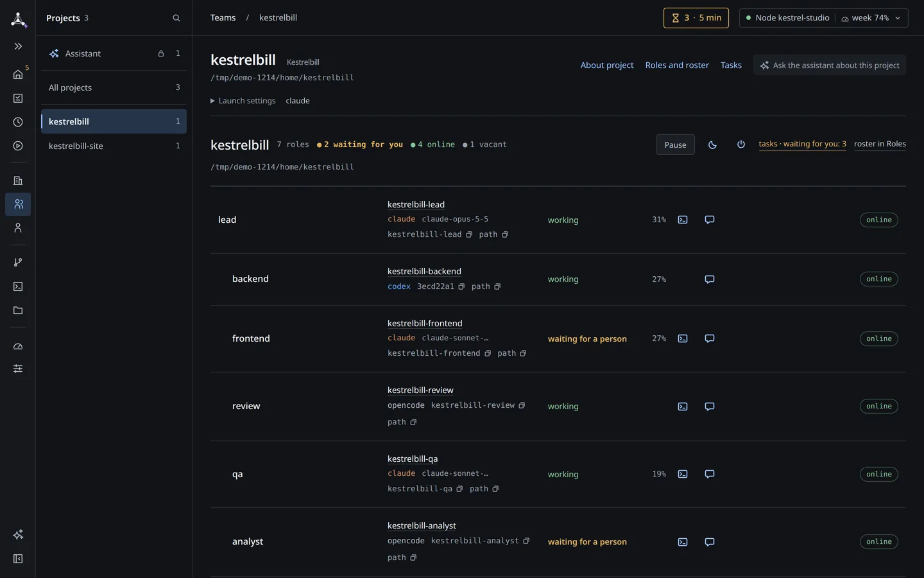The height and width of the screenshot is (578, 924).
Task: Copy codex session id 3ecd22a1
Action: pyautogui.click(x=461, y=286)
